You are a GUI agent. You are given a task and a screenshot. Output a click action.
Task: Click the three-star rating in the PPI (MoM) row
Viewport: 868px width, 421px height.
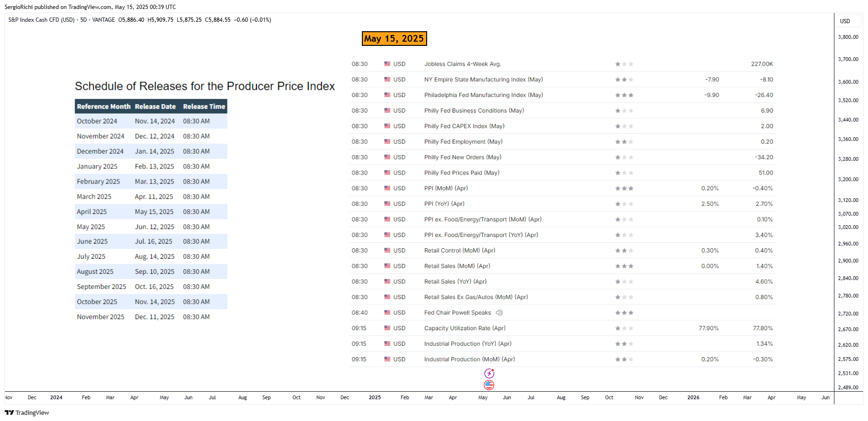(x=624, y=188)
